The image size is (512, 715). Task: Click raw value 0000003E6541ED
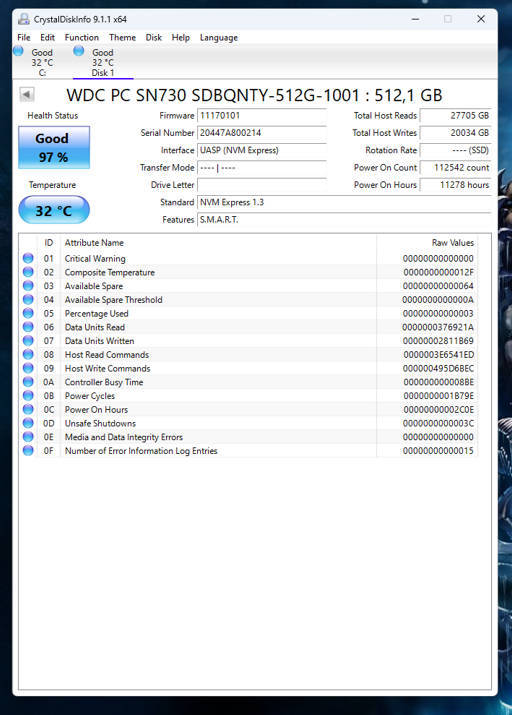439,355
